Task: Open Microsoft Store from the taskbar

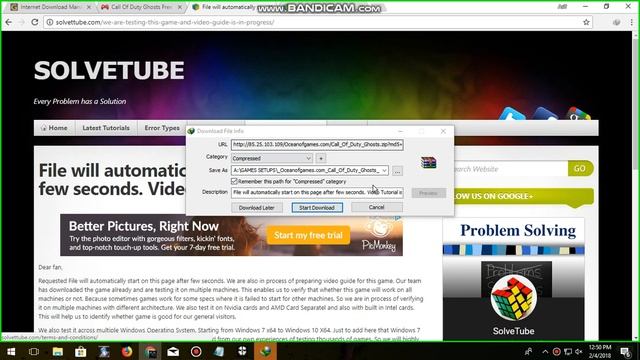Action: click(80, 351)
